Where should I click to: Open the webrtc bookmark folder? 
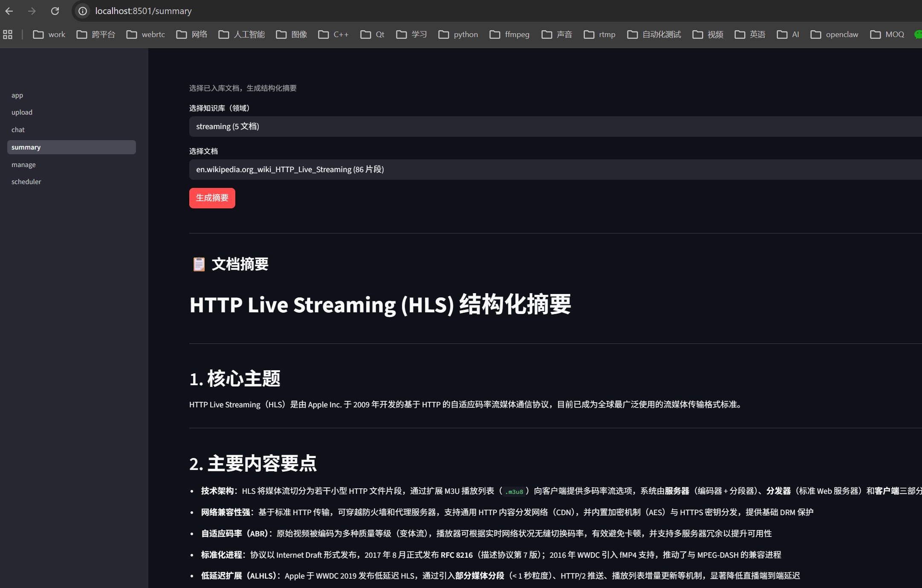click(146, 35)
